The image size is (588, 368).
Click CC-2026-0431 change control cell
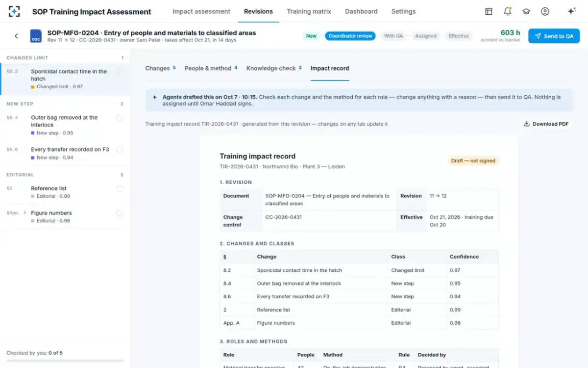284,217
